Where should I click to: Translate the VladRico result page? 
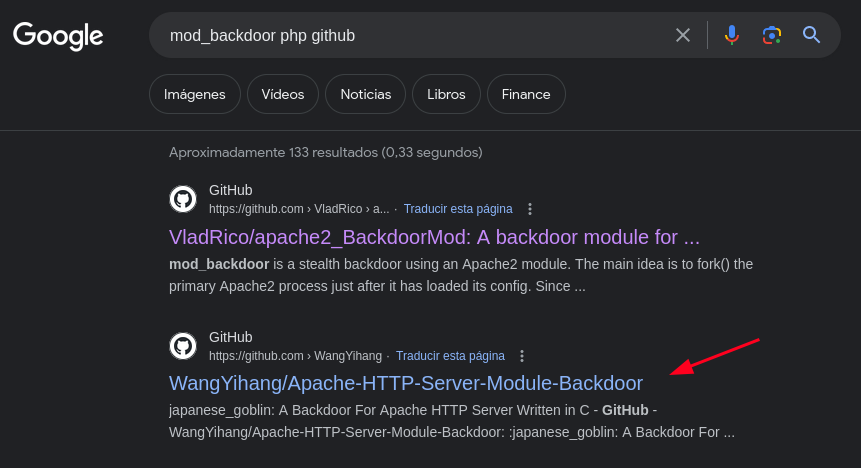click(458, 209)
